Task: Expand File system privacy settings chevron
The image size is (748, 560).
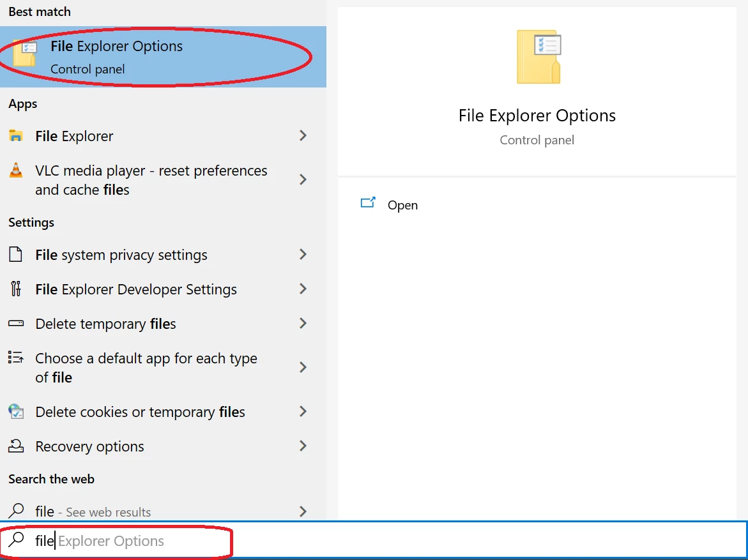Action: [303, 254]
